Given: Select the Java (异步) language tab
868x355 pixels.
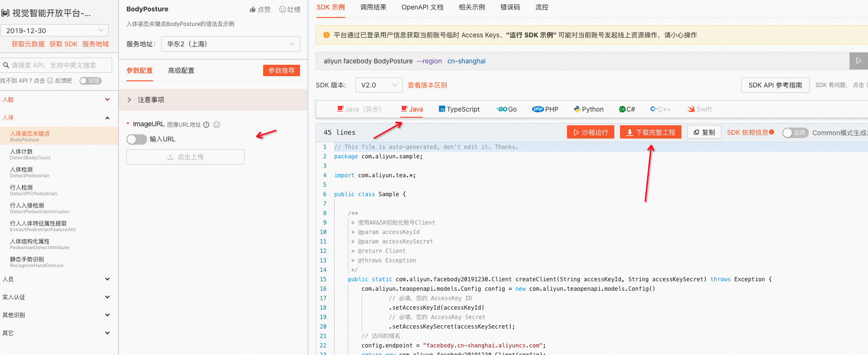Looking at the screenshot, I should tap(359, 109).
